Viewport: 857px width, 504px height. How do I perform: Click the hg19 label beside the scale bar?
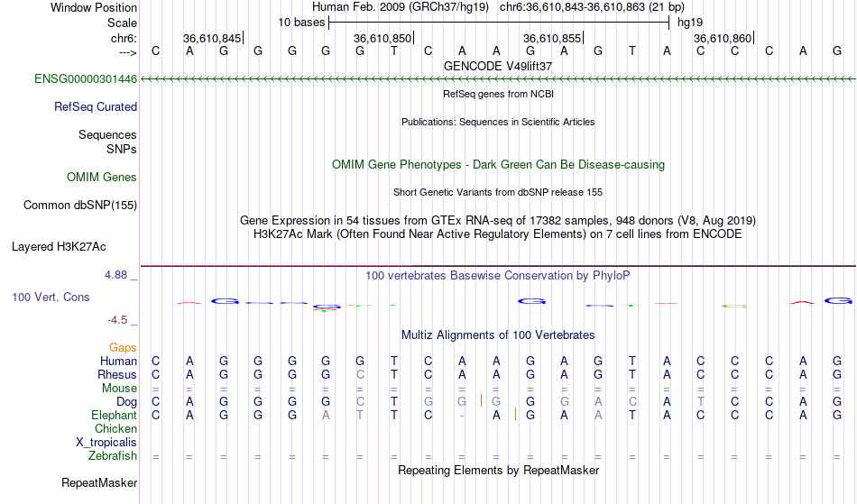[690, 23]
